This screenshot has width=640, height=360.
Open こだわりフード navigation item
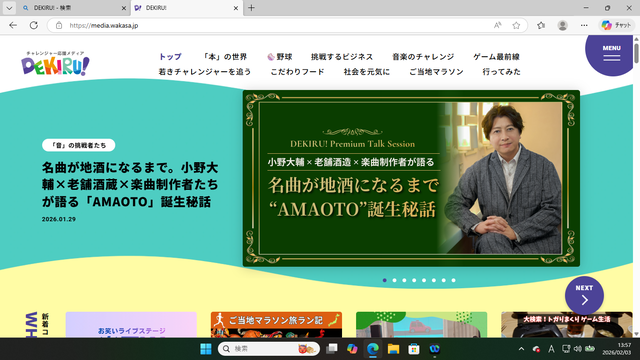tap(298, 72)
